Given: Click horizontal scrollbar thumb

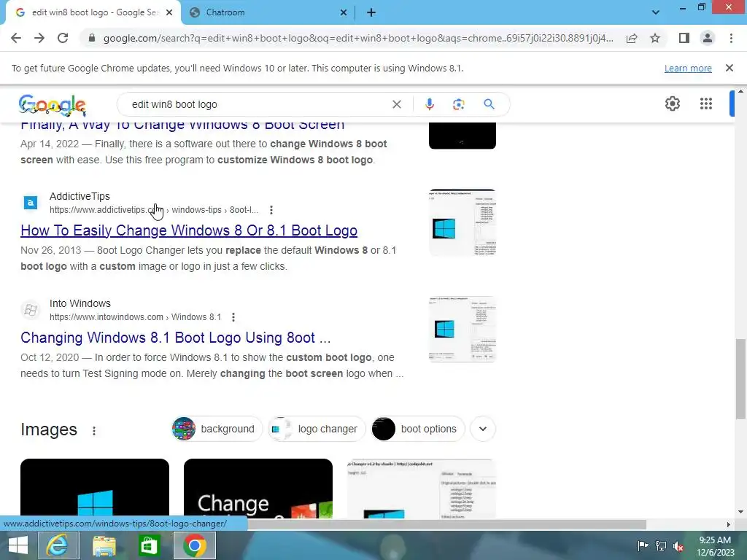Looking at the screenshot, I should (x=446, y=524).
